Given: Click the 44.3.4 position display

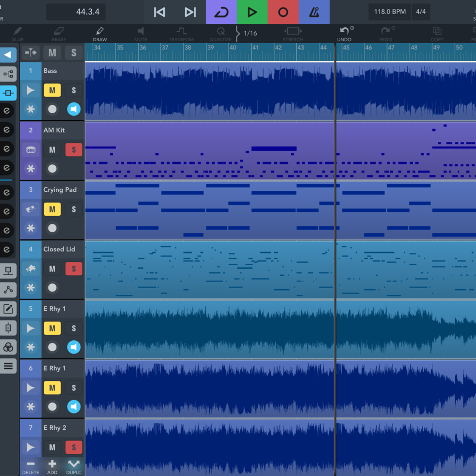Looking at the screenshot, I should click(76, 12).
